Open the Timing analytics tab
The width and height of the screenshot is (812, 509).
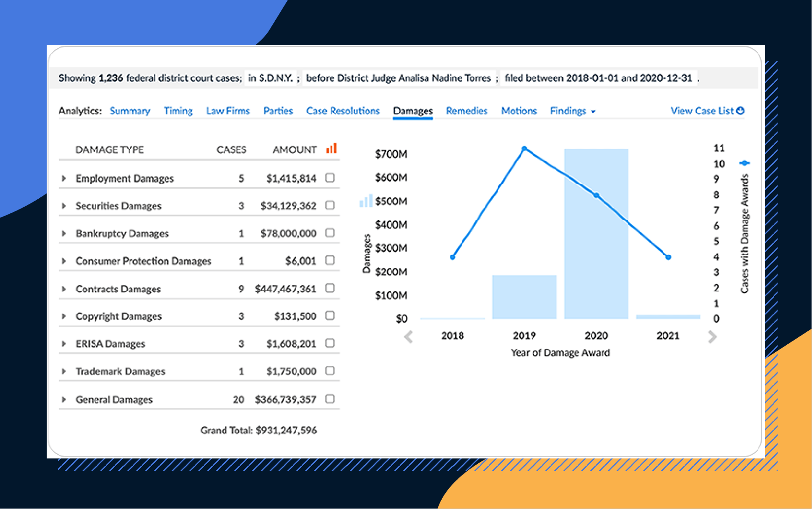click(178, 111)
